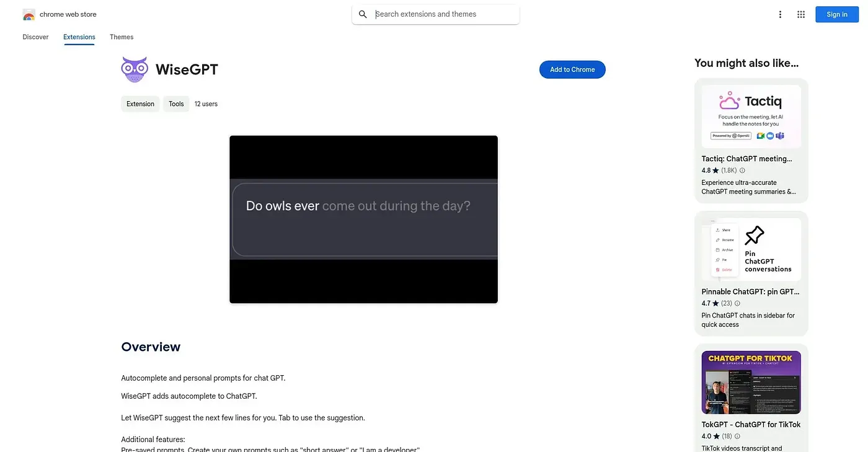Click the info icon beside Tactiq rating
This screenshot has height=452, width=868.
[742, 171]
